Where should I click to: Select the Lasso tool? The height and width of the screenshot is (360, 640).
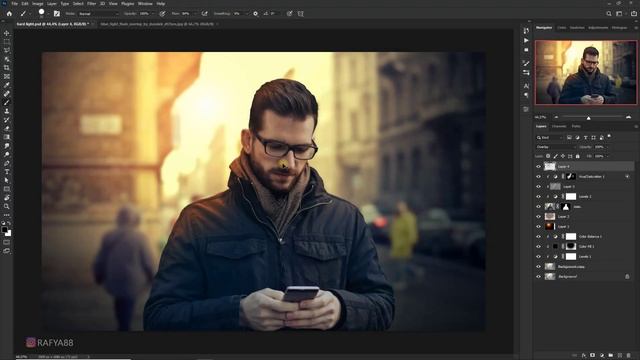[x=7, y=50]
